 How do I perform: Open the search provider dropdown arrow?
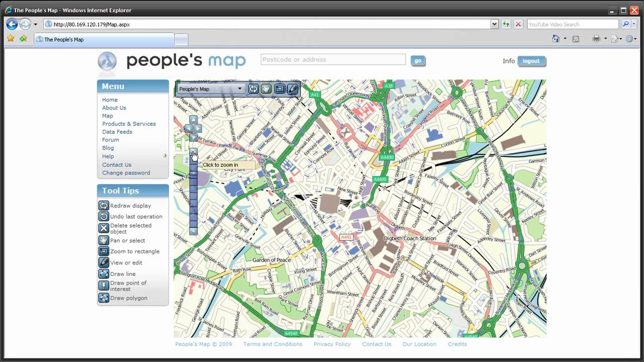tap(634, 24)
